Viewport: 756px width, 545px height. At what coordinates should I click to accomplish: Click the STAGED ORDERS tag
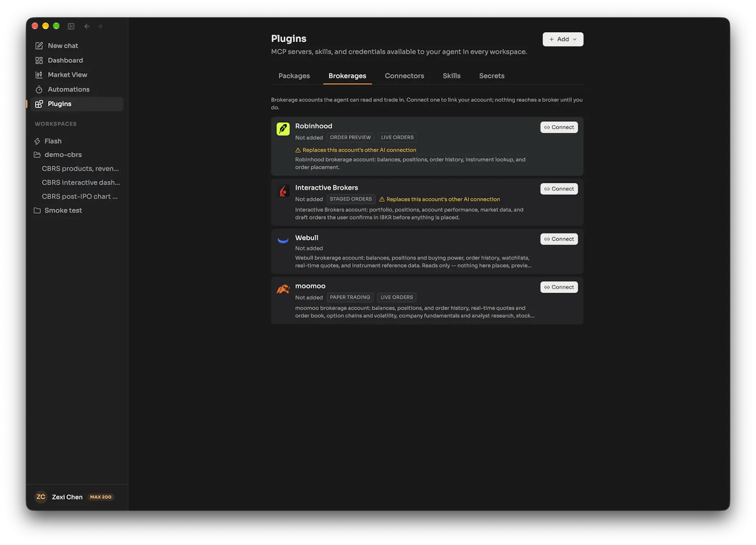click(x=351, y=199)
